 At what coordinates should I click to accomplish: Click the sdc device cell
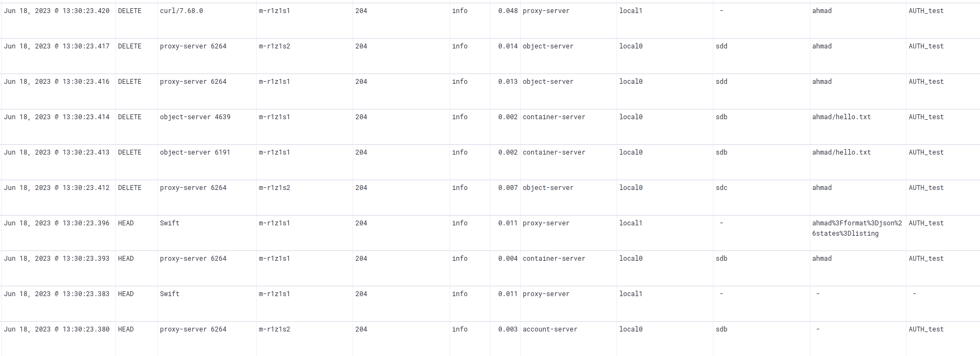[x=722, y=188]
